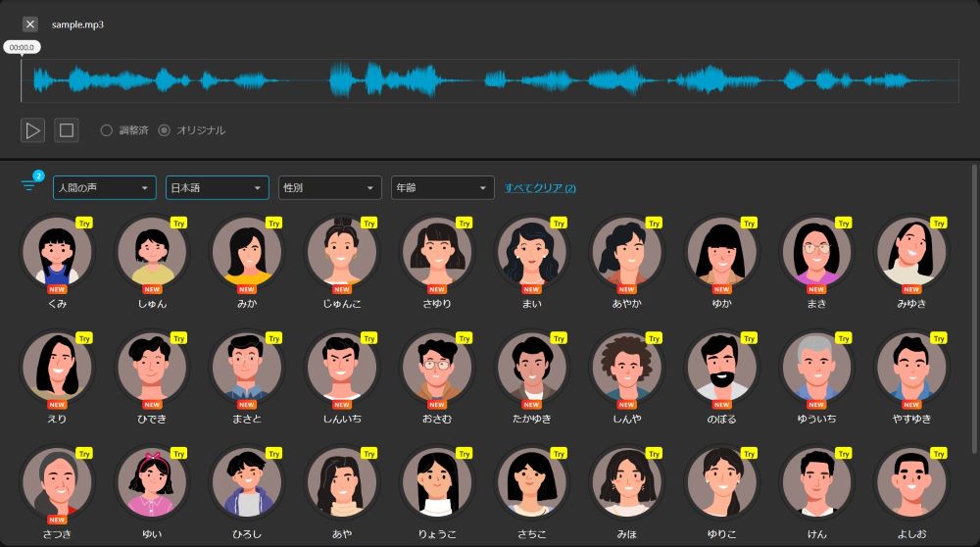Click the すべてクリア (2) link
This screenshot has width=980, height=547.
coord(540,187)
